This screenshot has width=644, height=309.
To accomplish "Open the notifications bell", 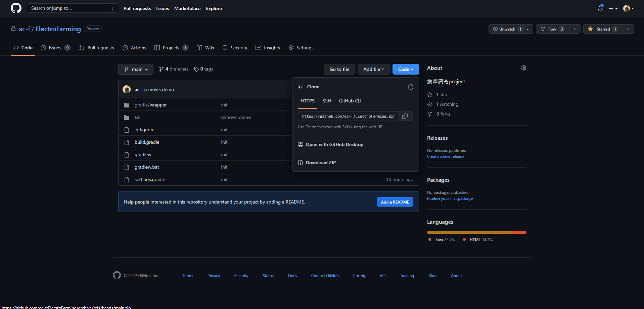I will point(600,8).
